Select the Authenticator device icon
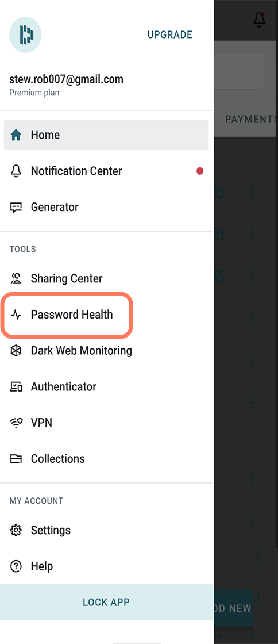Screen dimensions: 278x644 click(x=16, y=387)
